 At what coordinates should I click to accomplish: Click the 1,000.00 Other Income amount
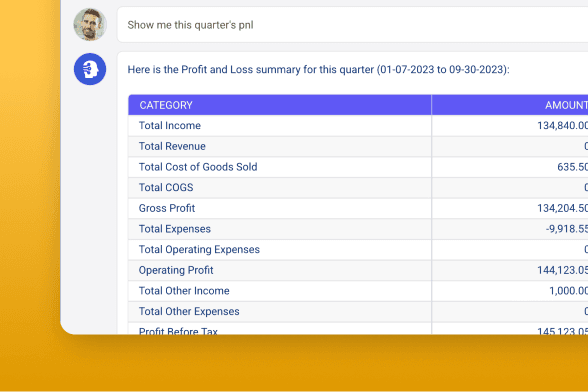coord(568,291)
